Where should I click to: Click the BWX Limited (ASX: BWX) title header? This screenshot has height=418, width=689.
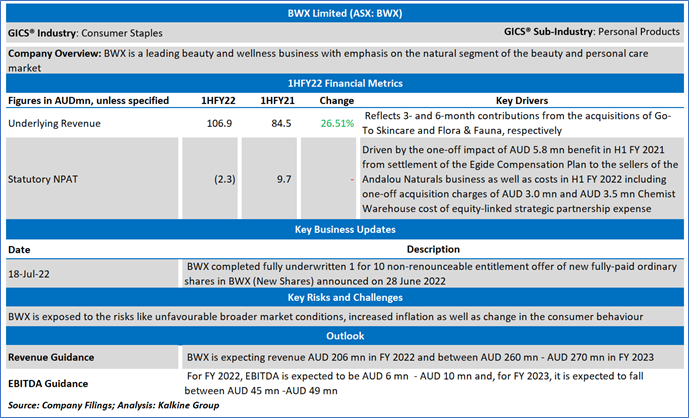(x=345, y=13)
